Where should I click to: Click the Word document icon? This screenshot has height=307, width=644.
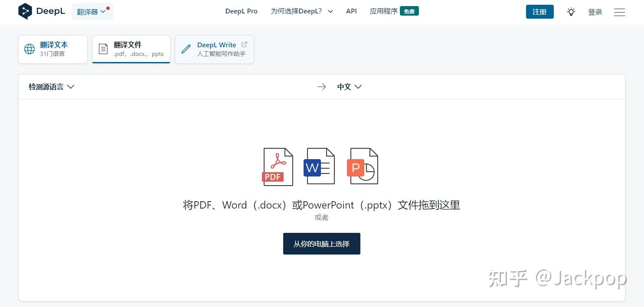click(x=319, y=167)
